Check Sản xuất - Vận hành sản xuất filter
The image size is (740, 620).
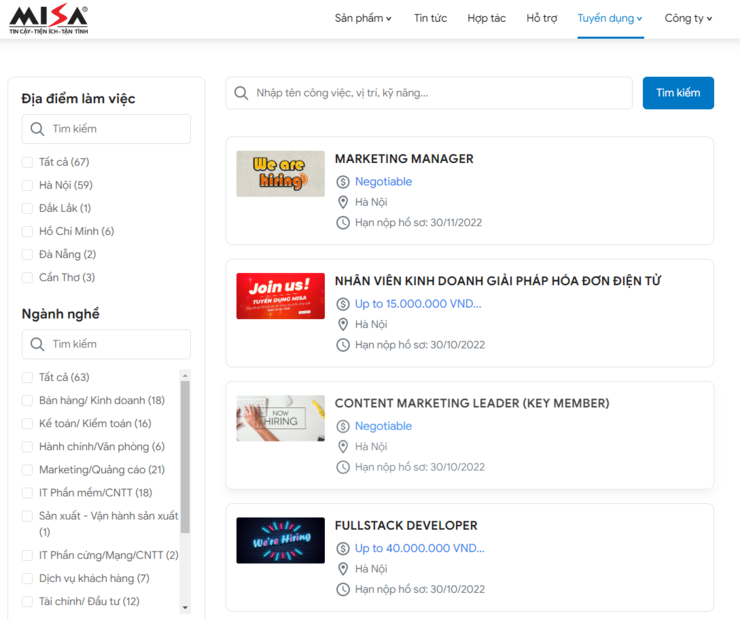(x=27, y=516)
